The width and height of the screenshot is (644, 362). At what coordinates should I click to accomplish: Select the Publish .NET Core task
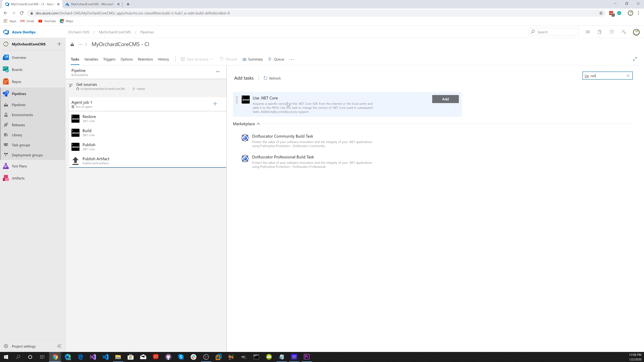(148, 147)
